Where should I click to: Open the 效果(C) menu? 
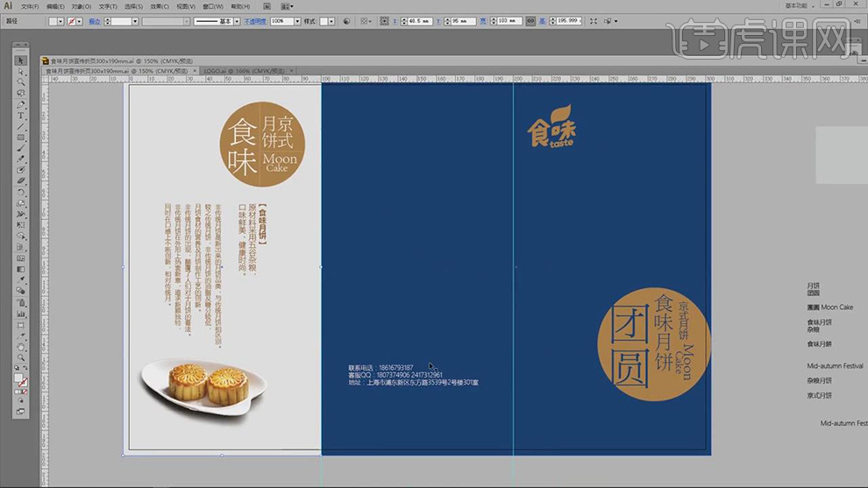[x=160, y=7]
